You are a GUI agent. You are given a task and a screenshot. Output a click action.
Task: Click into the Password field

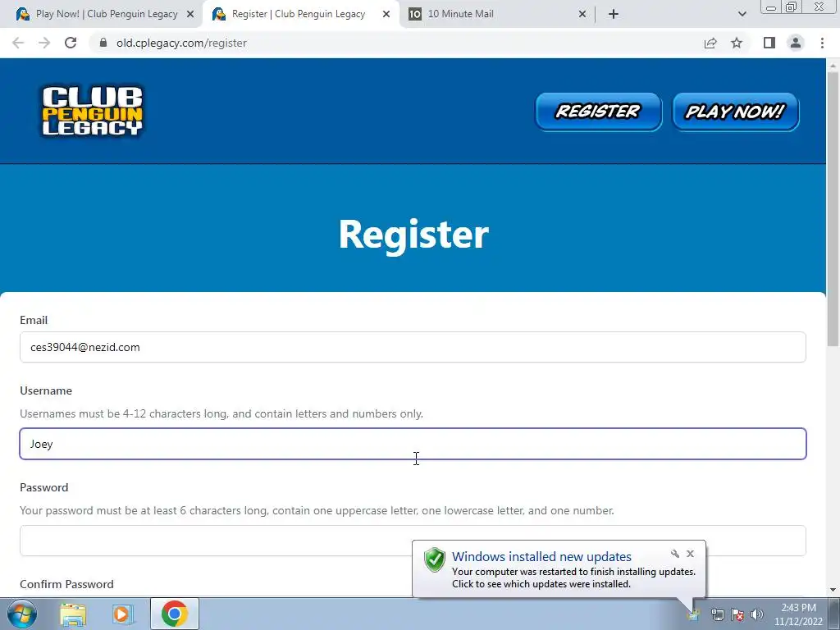[x=413, y=541]
